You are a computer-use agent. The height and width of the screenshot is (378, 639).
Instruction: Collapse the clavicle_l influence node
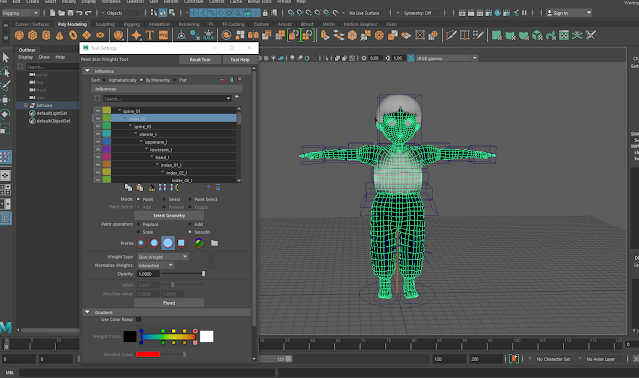point(136,134)
